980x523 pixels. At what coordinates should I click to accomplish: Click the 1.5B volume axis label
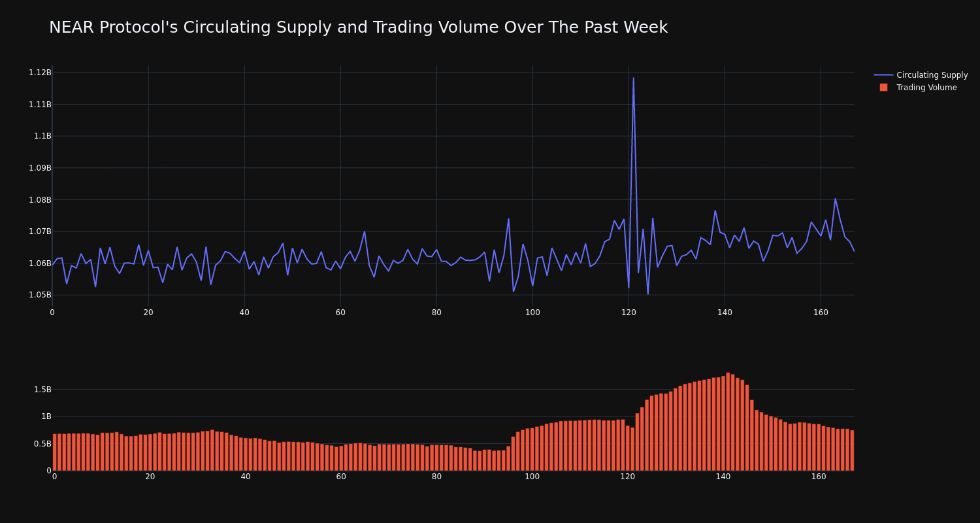(42, 390)
